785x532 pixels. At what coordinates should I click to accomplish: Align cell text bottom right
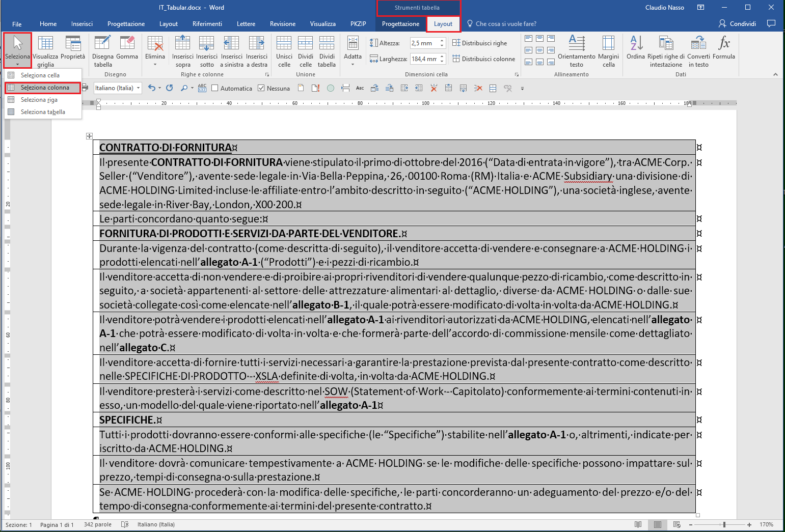[551, 62]
